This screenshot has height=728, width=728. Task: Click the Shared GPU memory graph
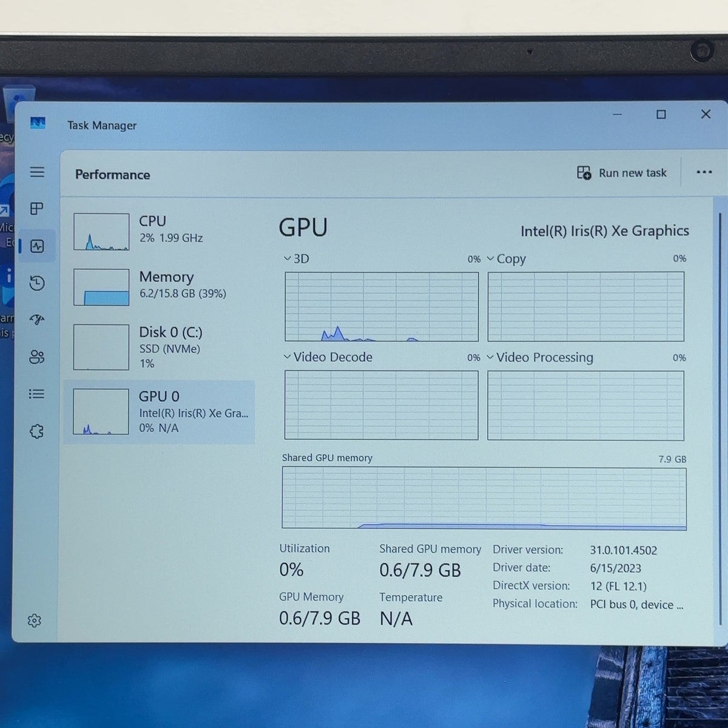(484, 498)
